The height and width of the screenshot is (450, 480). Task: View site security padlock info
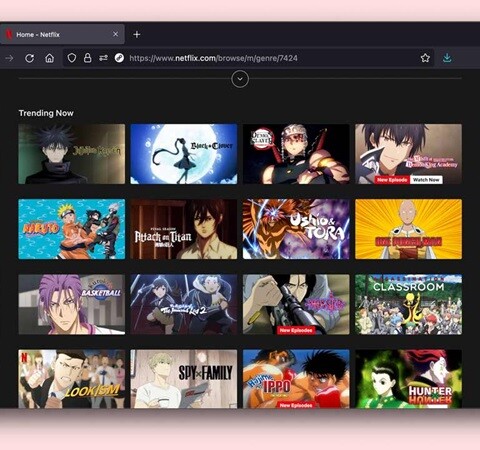pos(88,58)
